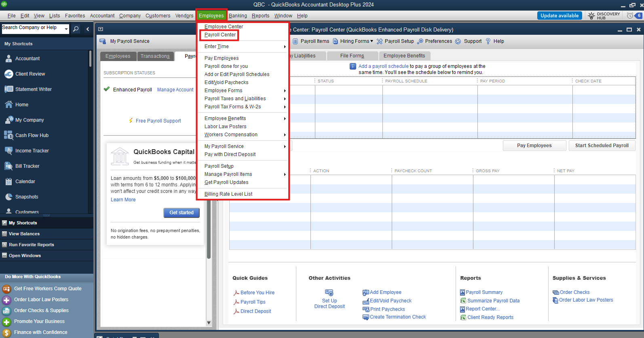This screenshot has width=644, height=338.
Task: Open Payroll Setup in the toolbar
Action: (x=395, y=41)
